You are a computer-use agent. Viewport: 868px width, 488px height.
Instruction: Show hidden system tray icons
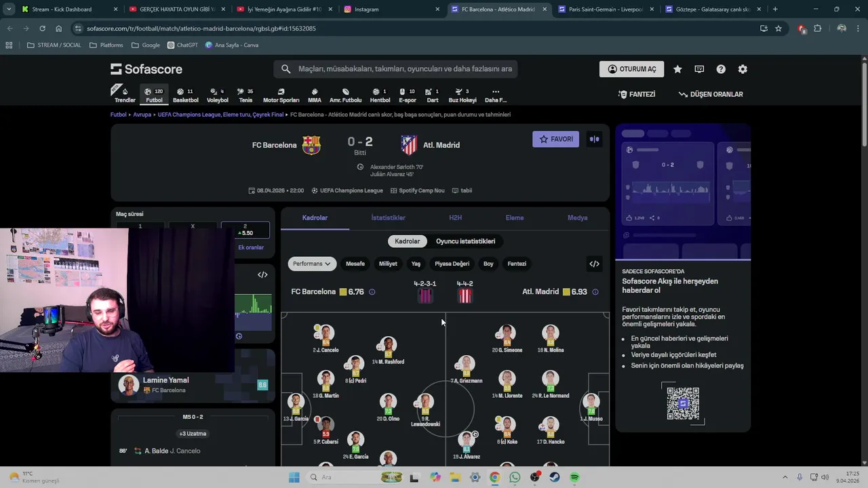[785, 477]
